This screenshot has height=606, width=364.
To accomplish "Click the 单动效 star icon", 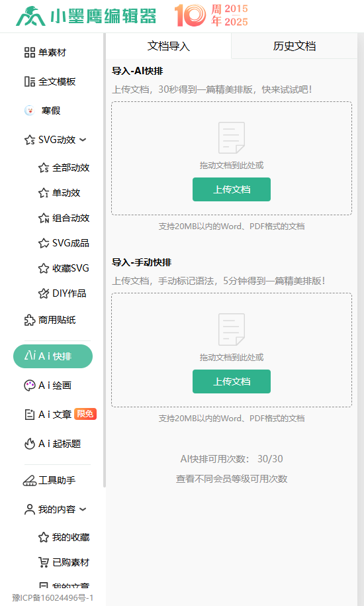I will click(x=44, y=193).
